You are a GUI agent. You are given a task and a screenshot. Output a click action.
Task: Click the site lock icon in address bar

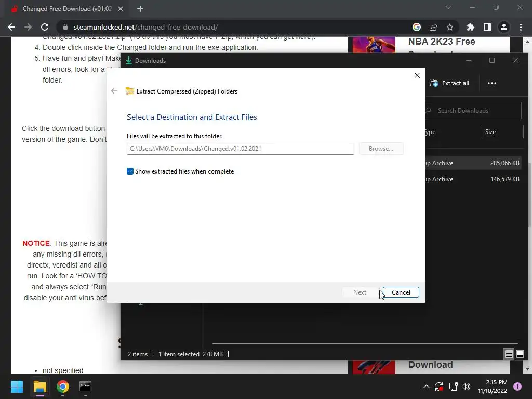[65, 27]
